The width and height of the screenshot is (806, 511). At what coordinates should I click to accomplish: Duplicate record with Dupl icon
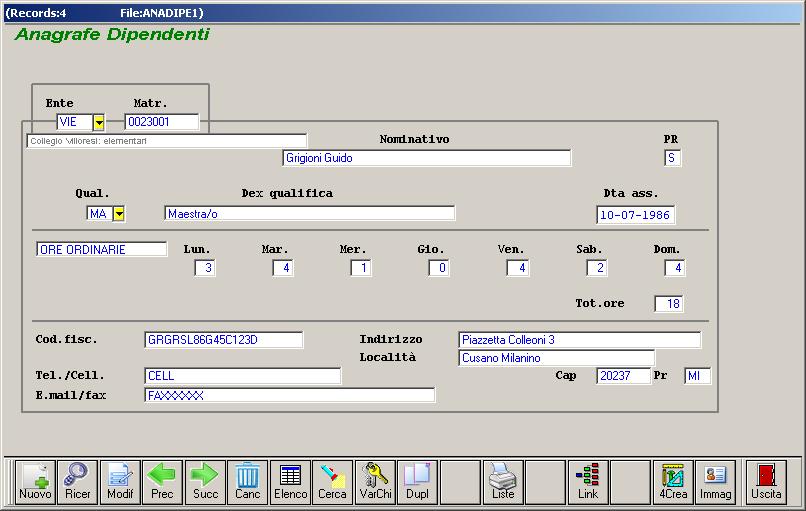(x=417, y=481)
